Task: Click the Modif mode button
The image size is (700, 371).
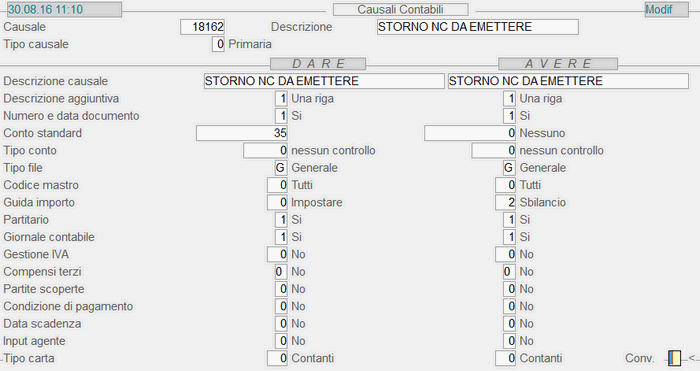Action: [x=667, y=9]
